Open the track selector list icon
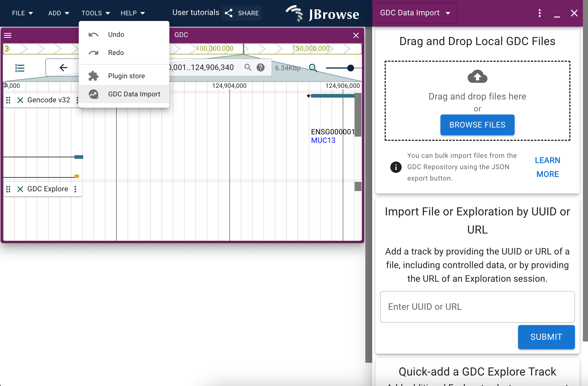Image resolution: width=588 pixels, height=386 pixels. coord(20,68)
